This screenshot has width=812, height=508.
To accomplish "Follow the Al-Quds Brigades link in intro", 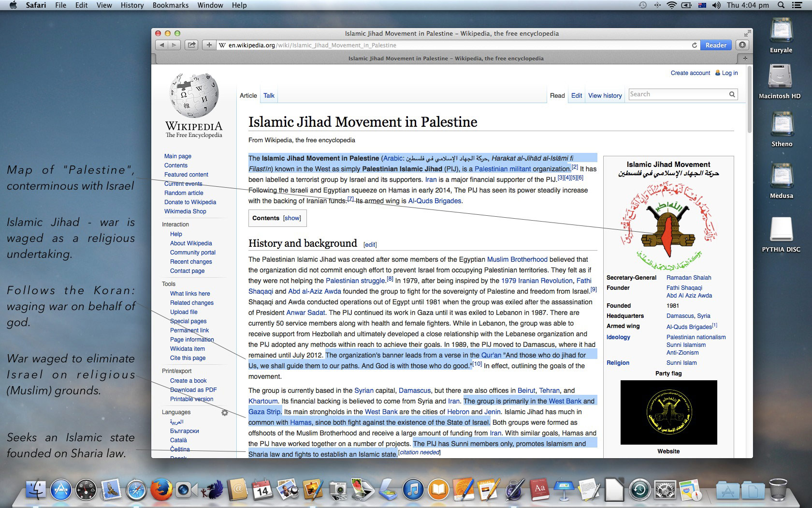I will (x=435, y=201).
